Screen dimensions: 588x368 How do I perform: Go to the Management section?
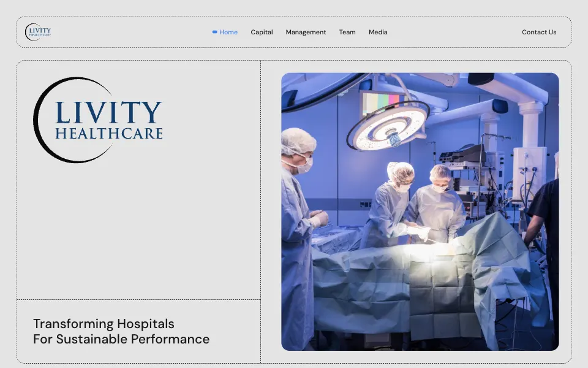tap(306, 33)
